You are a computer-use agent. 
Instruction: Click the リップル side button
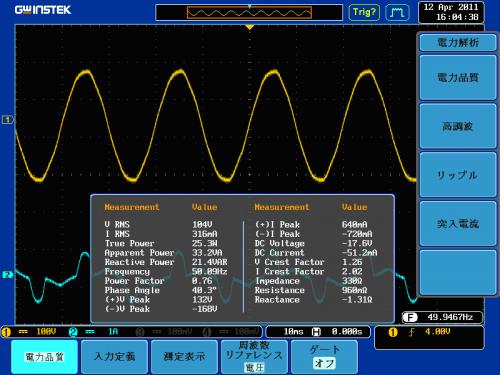458,175
